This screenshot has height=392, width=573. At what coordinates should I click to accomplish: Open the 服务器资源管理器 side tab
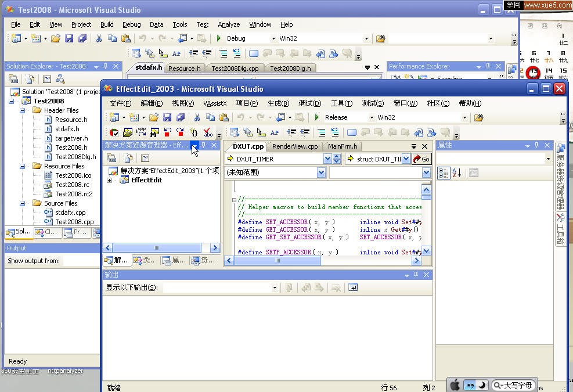(x=561, y=177)
